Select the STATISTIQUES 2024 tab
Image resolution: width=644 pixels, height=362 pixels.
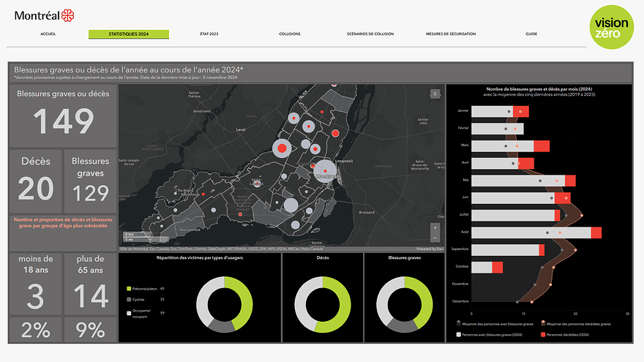(129, 34)
